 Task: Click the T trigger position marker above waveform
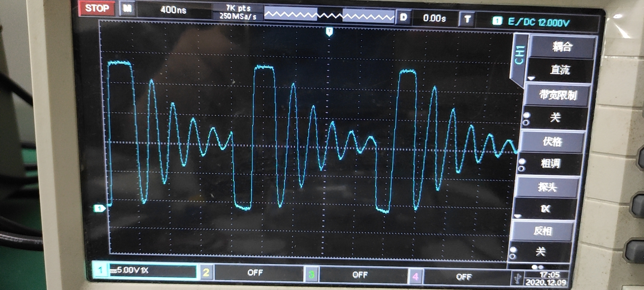(x=329, y=32)
